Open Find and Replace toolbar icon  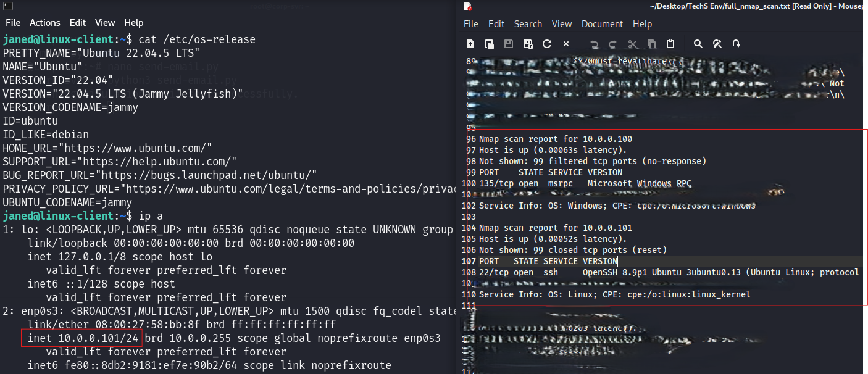[x=717, y=44]
